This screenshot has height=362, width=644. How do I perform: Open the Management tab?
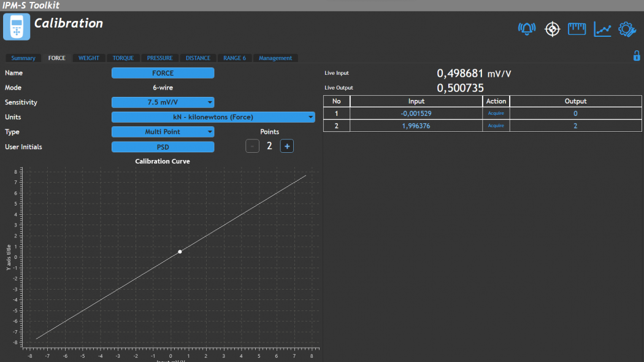pyautogui.click(x=275, y=58)
